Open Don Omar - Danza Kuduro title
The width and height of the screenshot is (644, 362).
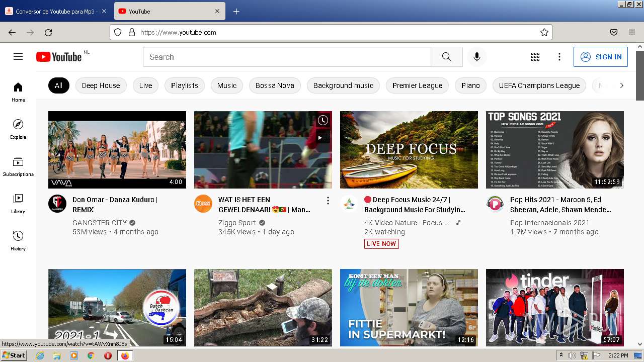115,205
